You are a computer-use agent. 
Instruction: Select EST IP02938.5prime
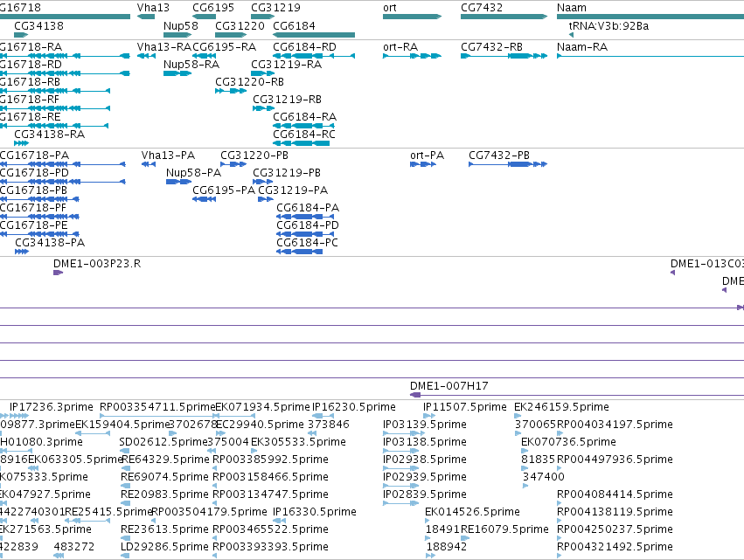[x=425, y=460]
